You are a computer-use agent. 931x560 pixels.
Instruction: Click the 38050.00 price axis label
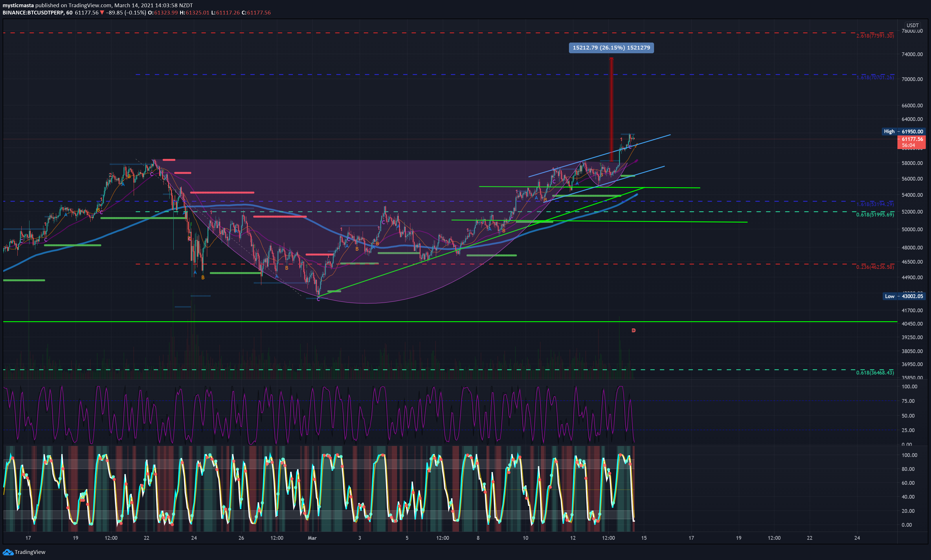pos(912,351)
